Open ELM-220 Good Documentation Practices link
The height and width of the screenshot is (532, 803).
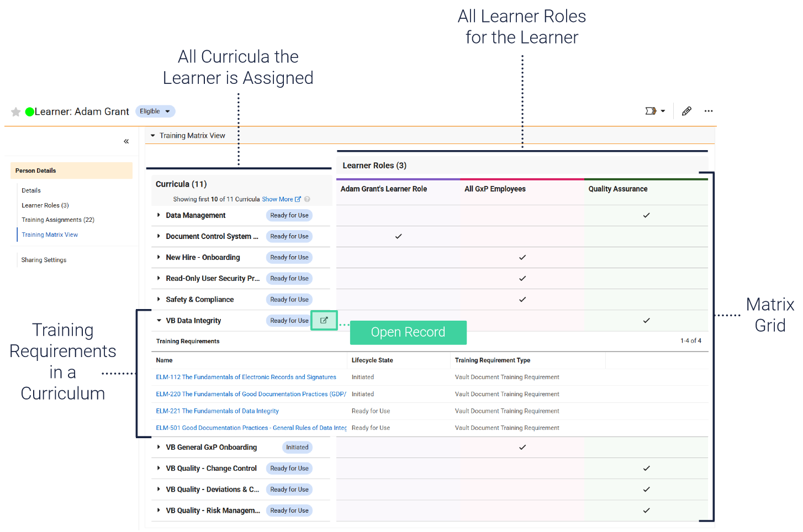(251, 394)
